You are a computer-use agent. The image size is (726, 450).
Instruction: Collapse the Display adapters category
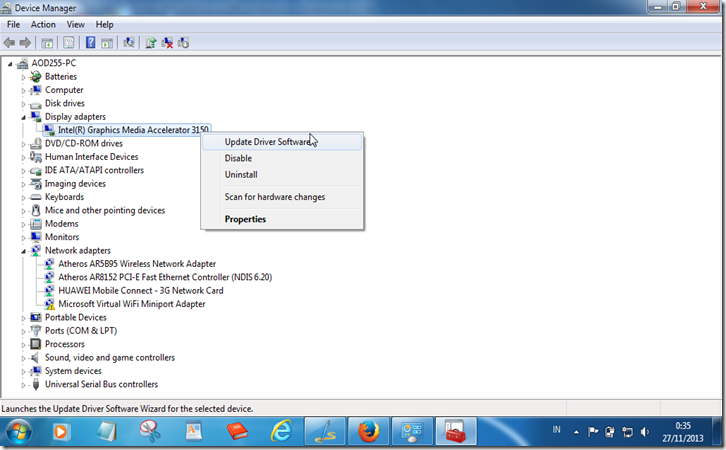[x=23, y=117]
